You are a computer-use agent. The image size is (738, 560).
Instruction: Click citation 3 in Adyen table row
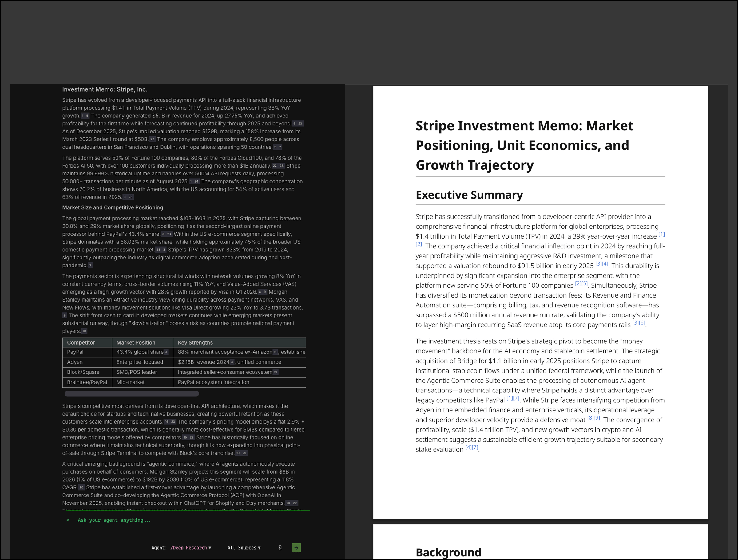pyautogui.click(x=232, y=362)
